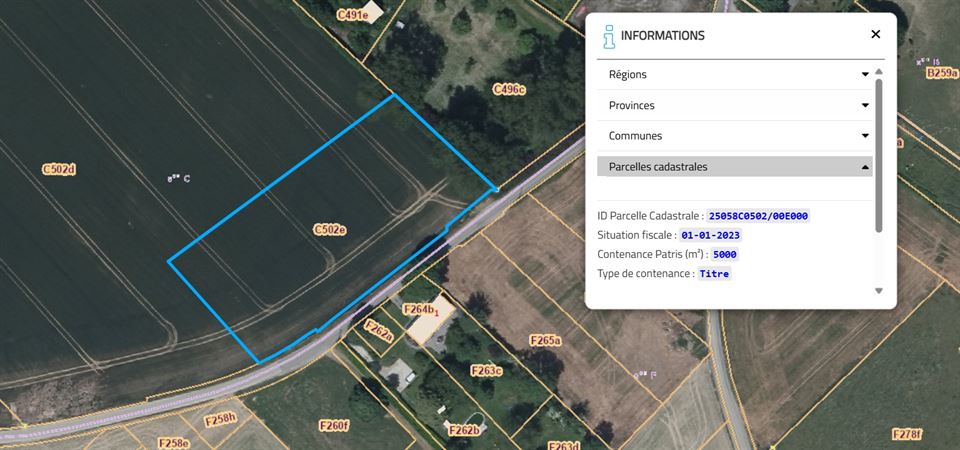960x450 pixels.
Task: Click the Informations 'i' icon
Action: 609,36
